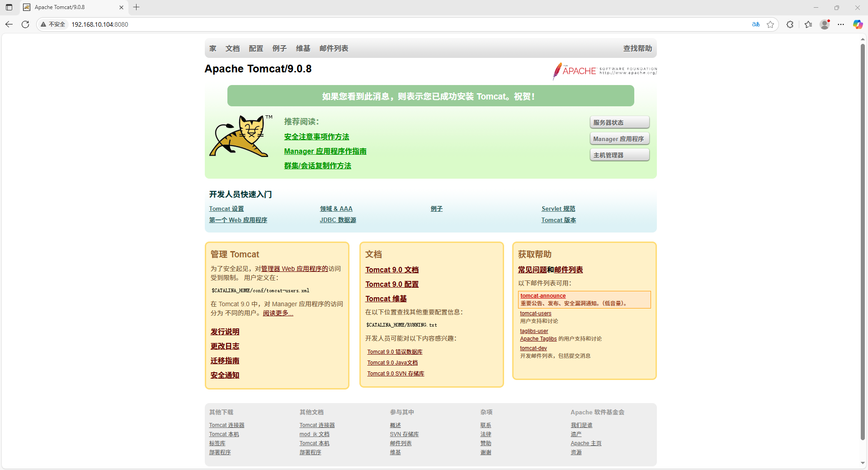Image resolution: width=868 pixels, height=470 pixels.
Task: Open the Copilot icon
Action: point(858,24)
